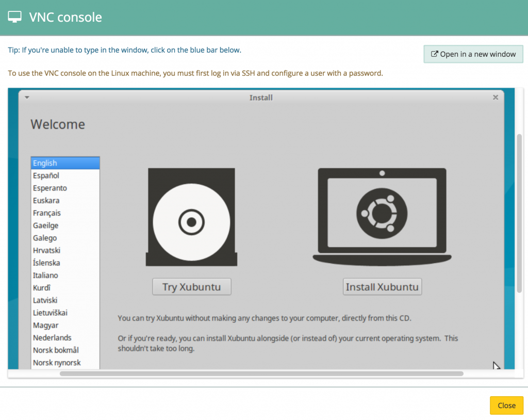528x420 pixels.
Task: Click the Welcome heading
Action: coord(58,124)
